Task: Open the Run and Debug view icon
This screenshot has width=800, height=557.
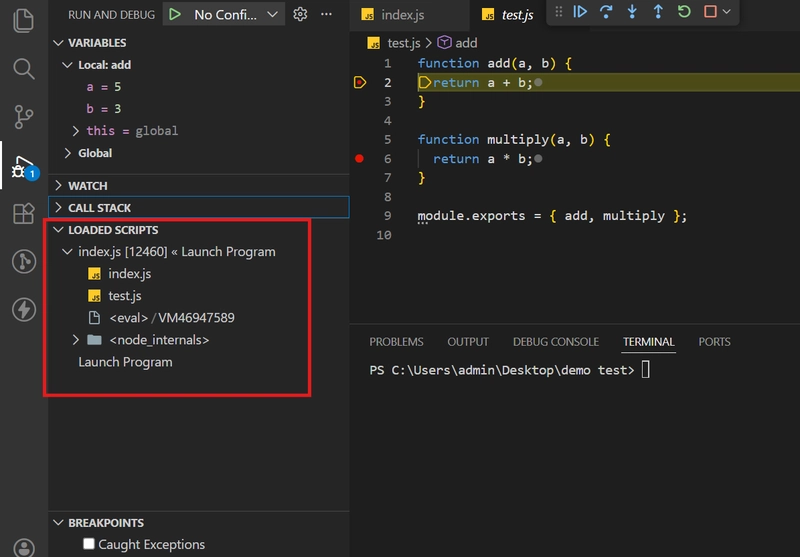Action: pyautogui.click(x=23, y=166)
